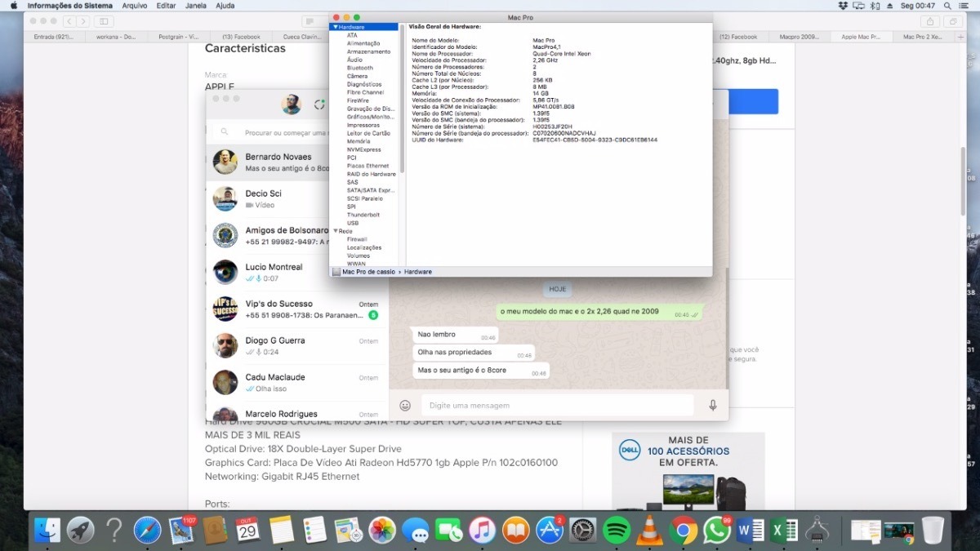Open Amigos de Bolsonaro group chat
Viewport: 980px width, 551px height.
[297, 236]
